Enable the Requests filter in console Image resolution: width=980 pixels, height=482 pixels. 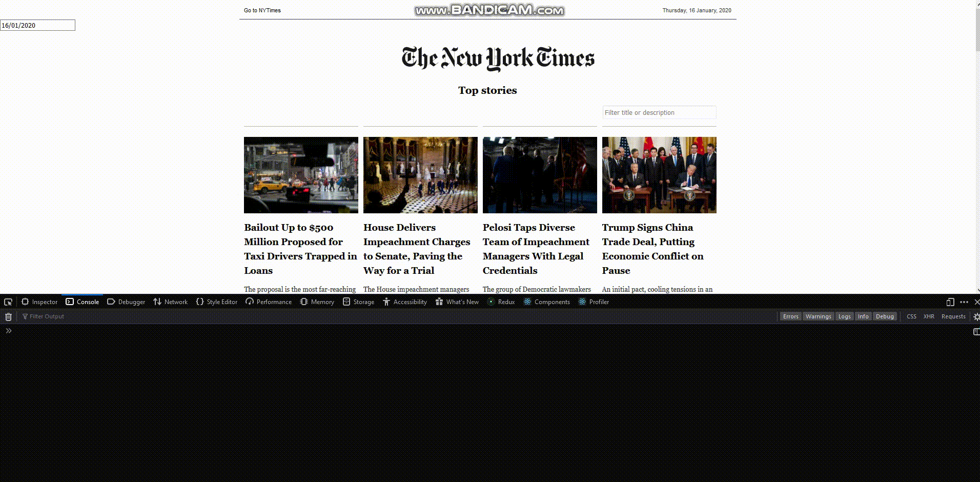click(x=953, y=316)
